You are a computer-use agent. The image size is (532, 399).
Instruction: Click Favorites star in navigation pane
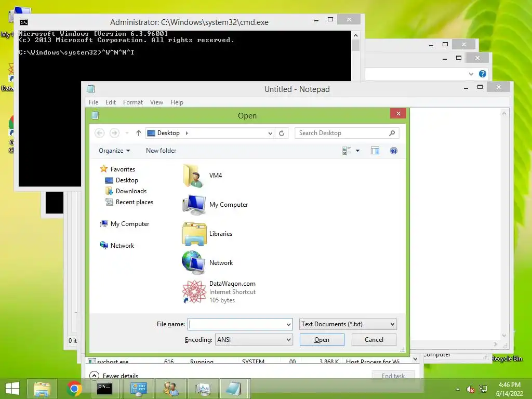[x=104, y=169]
